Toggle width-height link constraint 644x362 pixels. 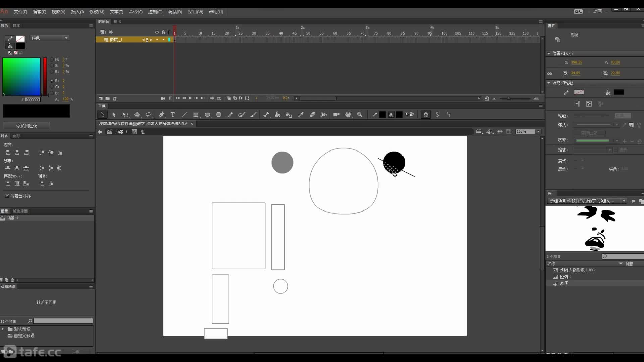549,73
